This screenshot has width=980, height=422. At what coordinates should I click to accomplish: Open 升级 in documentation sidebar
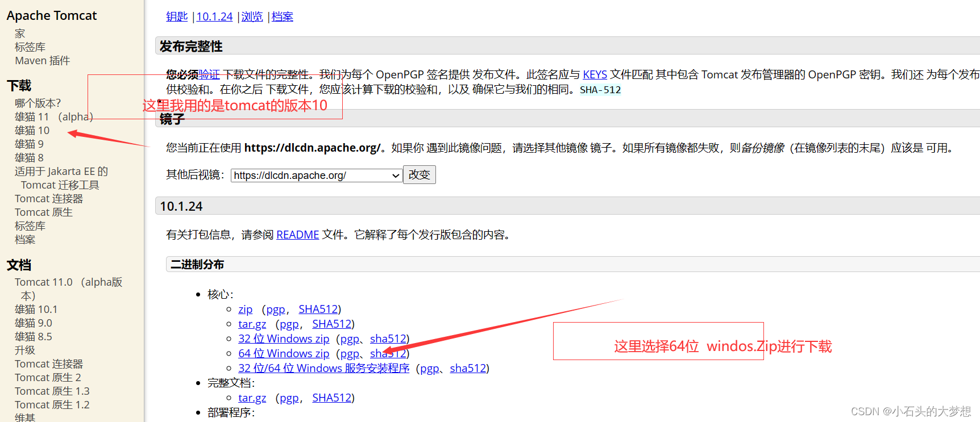(x=25, y=350)
